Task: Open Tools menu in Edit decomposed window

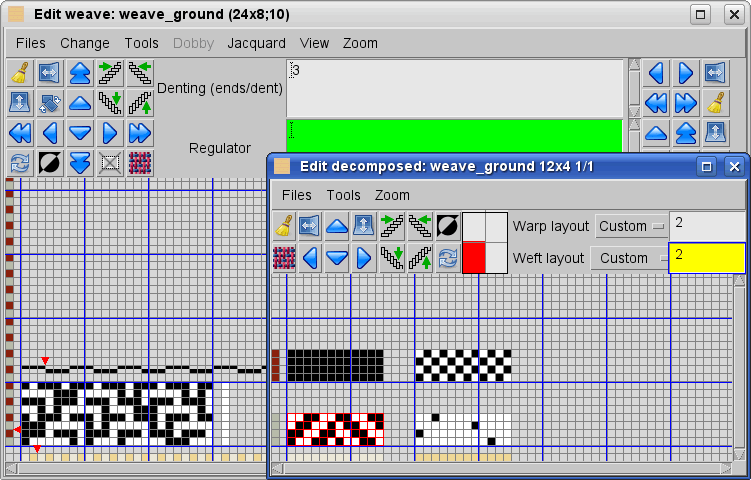Action: [x=343, y=195]
